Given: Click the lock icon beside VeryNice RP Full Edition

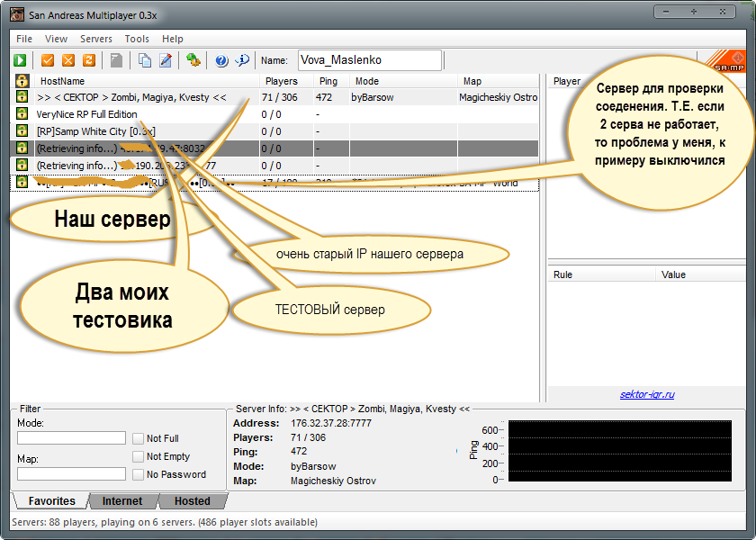Looking at the screenshot, I should pyautogui.click(x=22, y=113).
